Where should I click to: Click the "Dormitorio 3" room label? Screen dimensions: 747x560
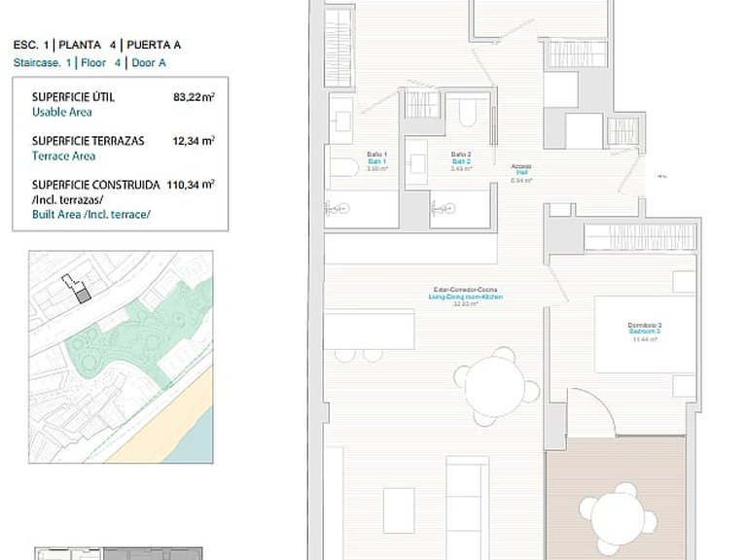645,326
